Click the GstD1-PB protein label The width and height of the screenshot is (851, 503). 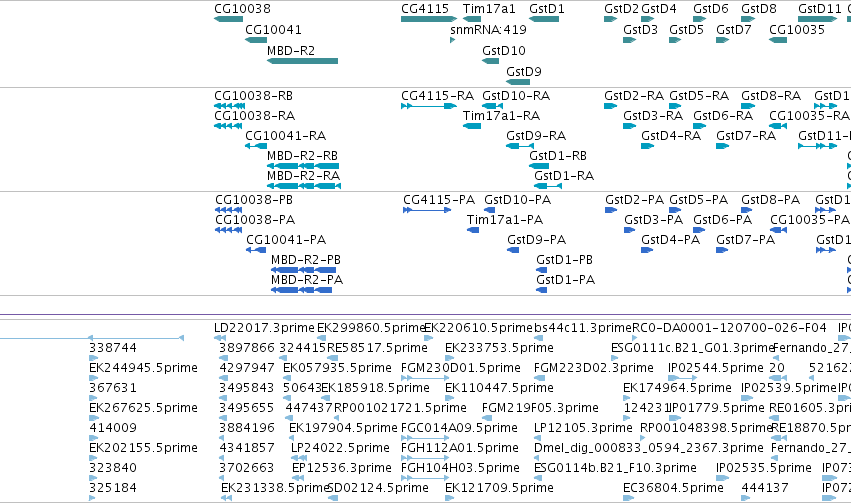tap(564, 260)
